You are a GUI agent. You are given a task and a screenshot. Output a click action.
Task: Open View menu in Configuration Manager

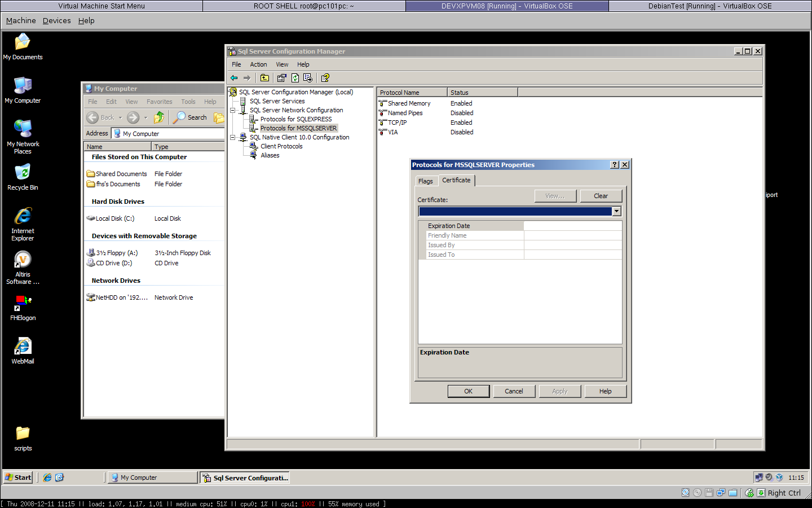pyautogui.click(x=282, y=64)
